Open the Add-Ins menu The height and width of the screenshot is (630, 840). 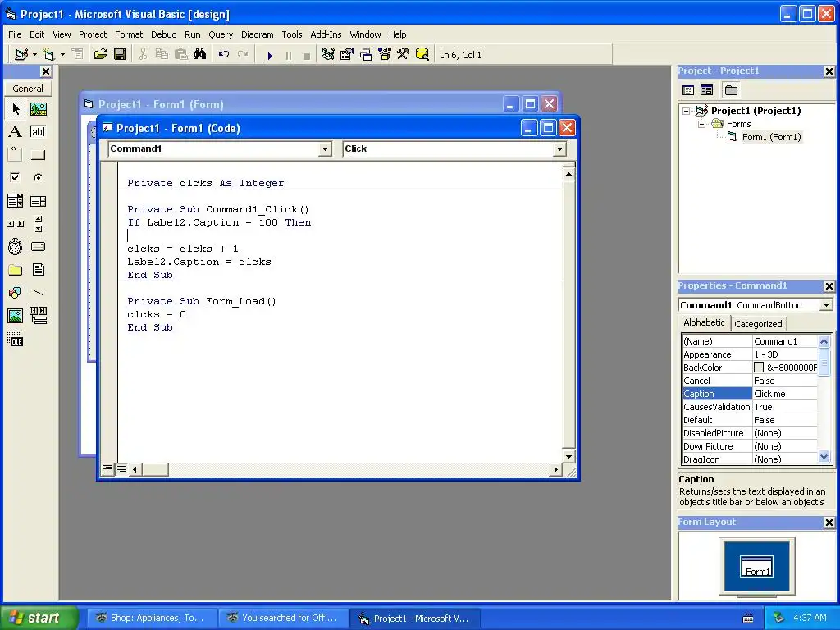(x=326, y=34)
